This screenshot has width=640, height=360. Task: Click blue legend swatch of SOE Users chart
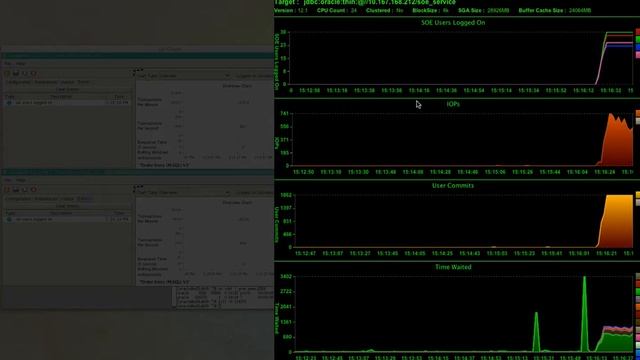[x=638, y=47]
